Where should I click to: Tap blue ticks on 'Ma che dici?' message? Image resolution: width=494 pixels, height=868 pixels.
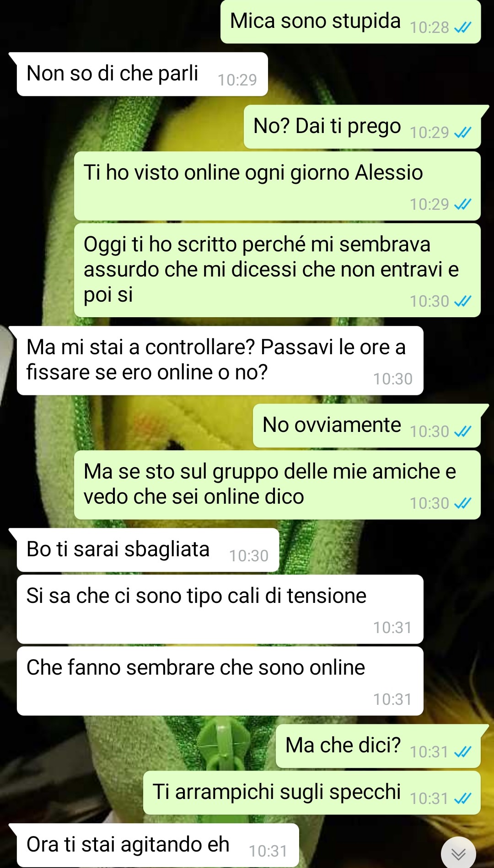tap(462, 752)
